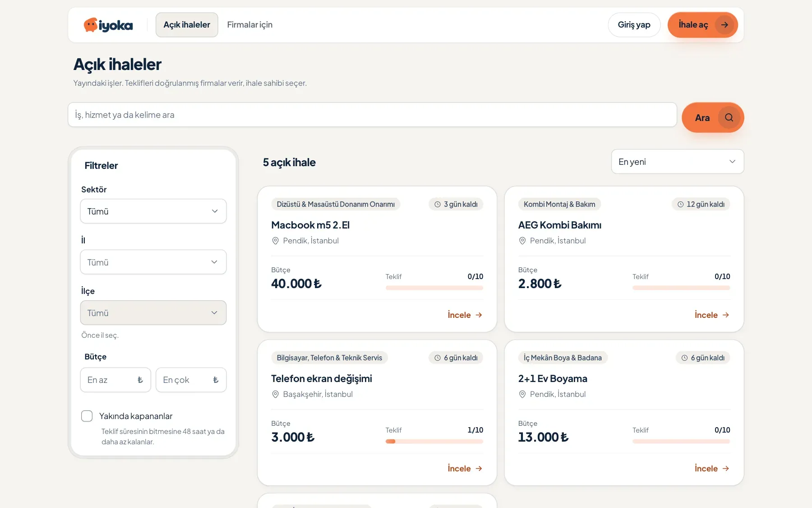
Task: Click clock icon beside 12 gün kaldı
Action: (681, 204)
